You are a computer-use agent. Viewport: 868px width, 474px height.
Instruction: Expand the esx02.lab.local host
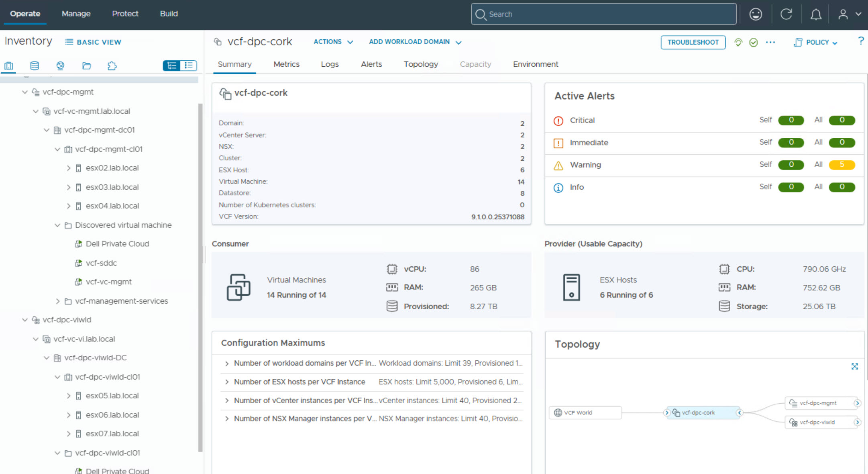pos(68,168)
